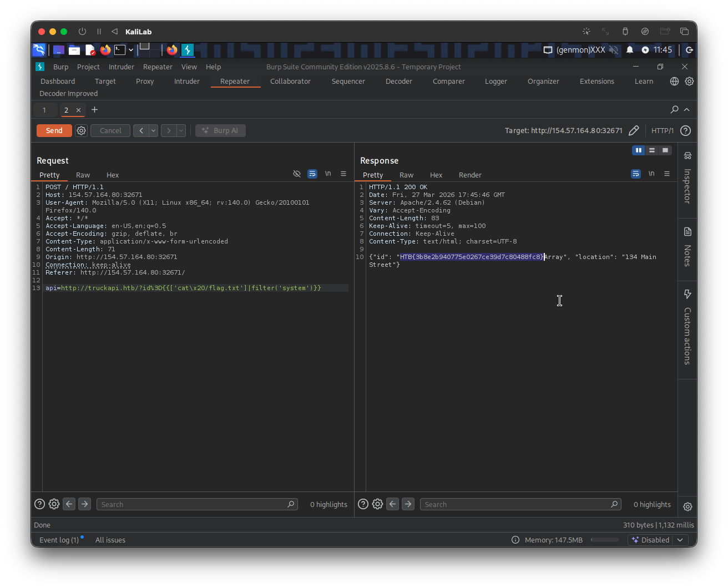Click the orange Send button

pyautogui.click(x=54, y=131)
